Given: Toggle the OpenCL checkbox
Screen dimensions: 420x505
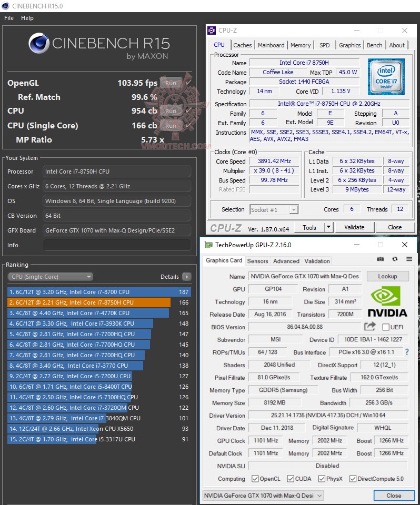Looking at the screenshot, I should pos(255,479).
